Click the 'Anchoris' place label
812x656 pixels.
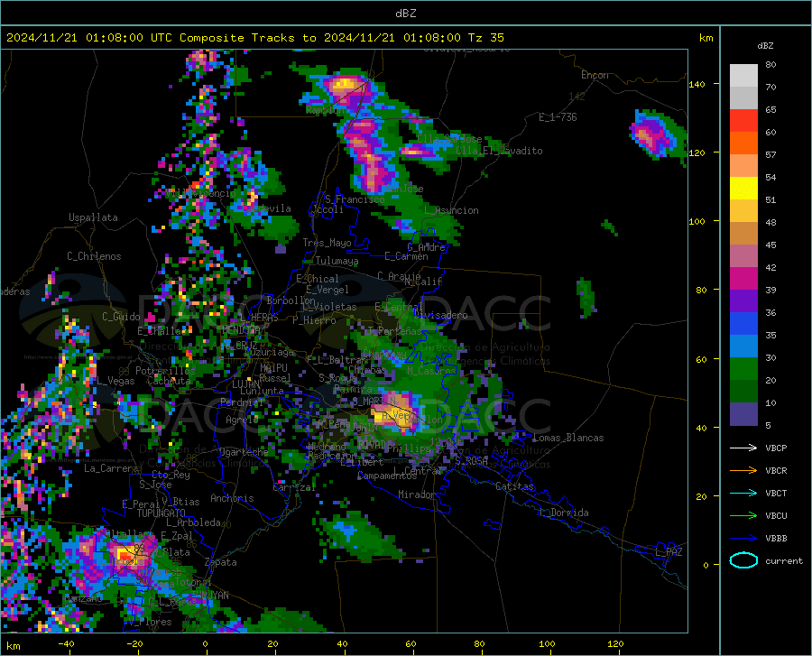[x=232, y=498]
